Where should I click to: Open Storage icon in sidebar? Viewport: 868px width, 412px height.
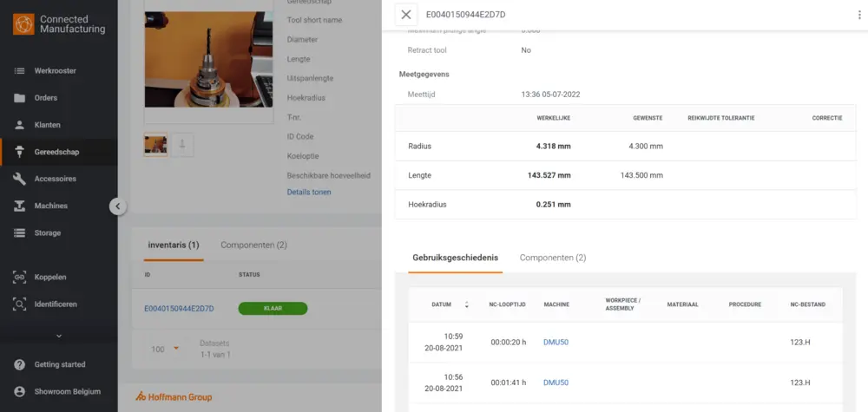[19, 232]
